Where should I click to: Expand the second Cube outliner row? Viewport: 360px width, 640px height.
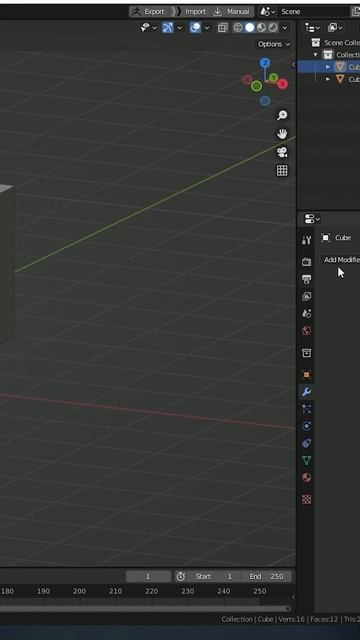pos(328,79)
